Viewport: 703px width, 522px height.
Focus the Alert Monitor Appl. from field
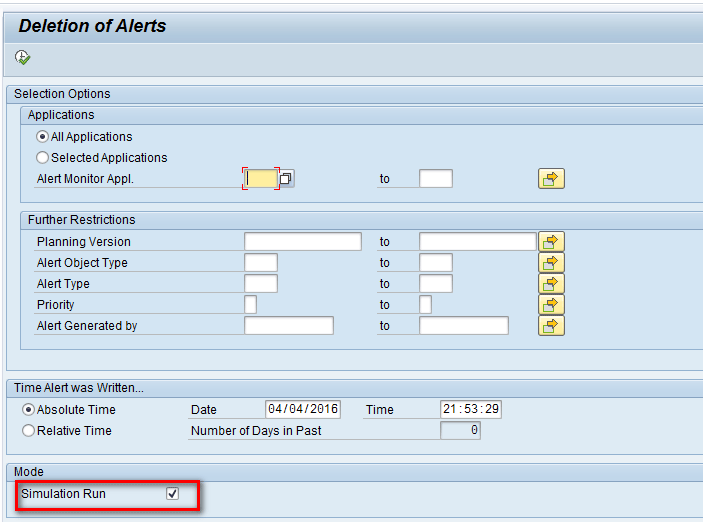point(261,179)
